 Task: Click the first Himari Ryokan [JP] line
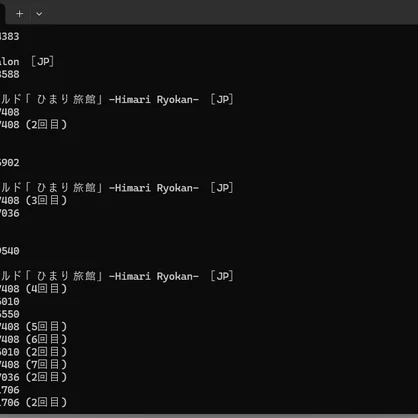117,99
